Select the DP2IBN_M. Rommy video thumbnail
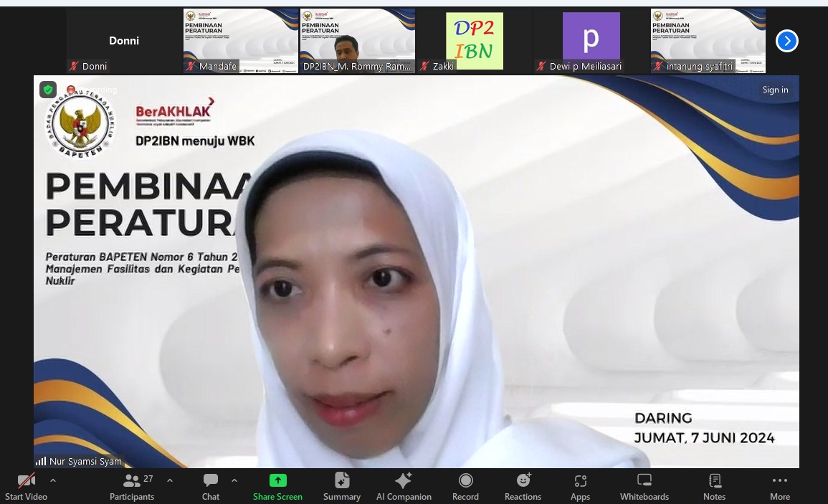828x504 pixels. coord(358,41)
